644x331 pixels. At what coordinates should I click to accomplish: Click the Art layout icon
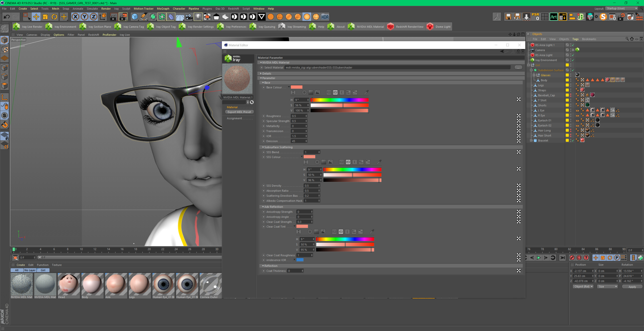(553, 17)
